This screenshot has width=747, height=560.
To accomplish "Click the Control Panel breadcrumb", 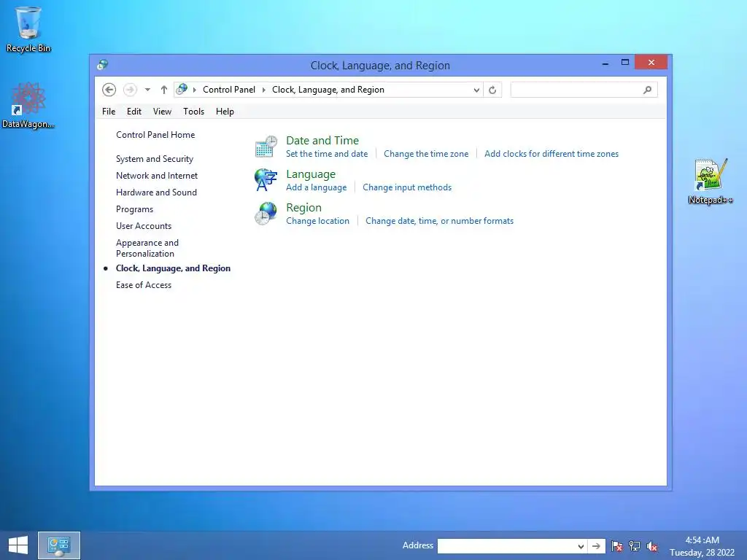I will tap(228, 90).
